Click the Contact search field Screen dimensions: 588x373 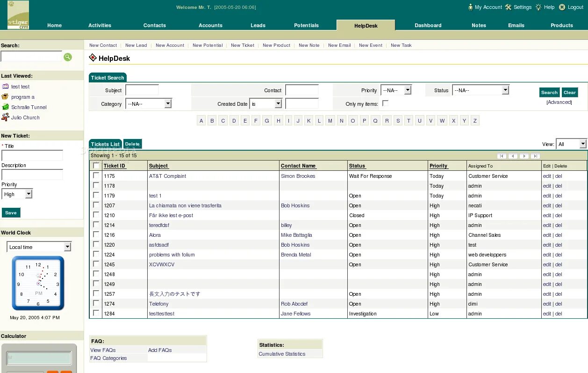[x=302, y=90]
